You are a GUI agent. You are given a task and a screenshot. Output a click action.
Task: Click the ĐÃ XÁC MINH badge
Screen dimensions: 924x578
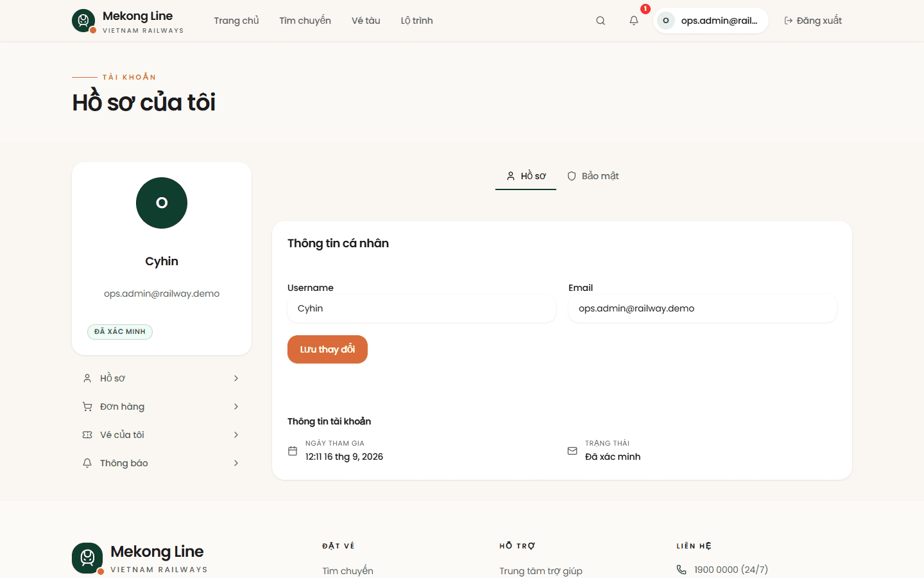(x=120, y=331)
